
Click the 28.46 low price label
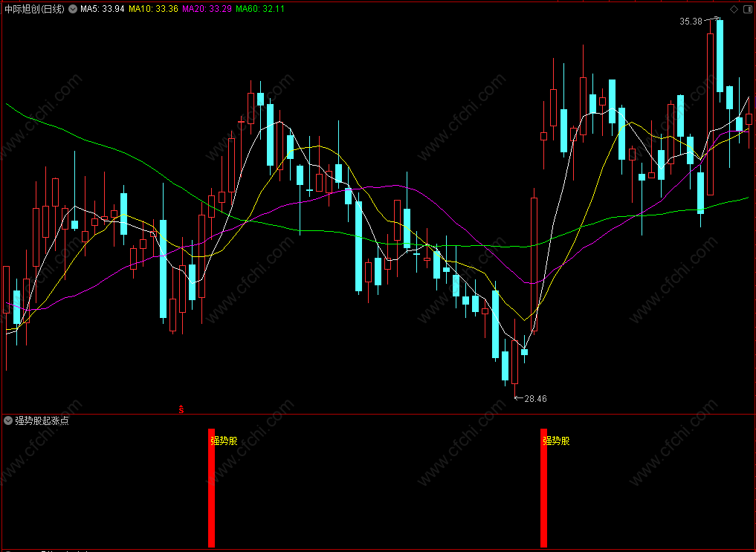click(x=535, y=398)
